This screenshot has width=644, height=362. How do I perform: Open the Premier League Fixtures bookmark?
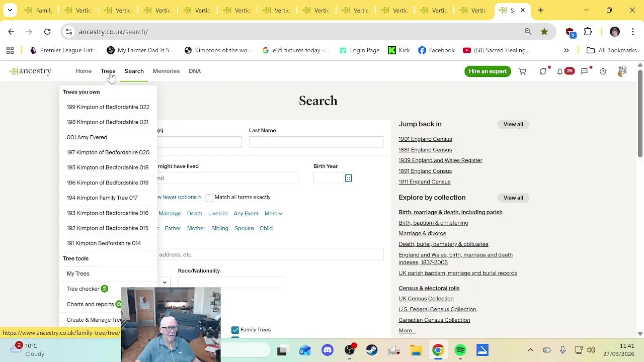tap(63, 50)
